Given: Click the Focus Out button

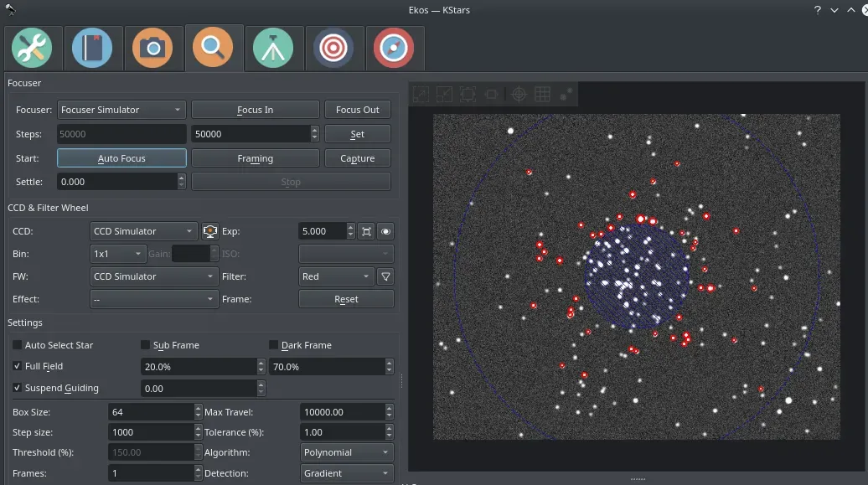Looking at the screenshot, I should pos(357,109).
